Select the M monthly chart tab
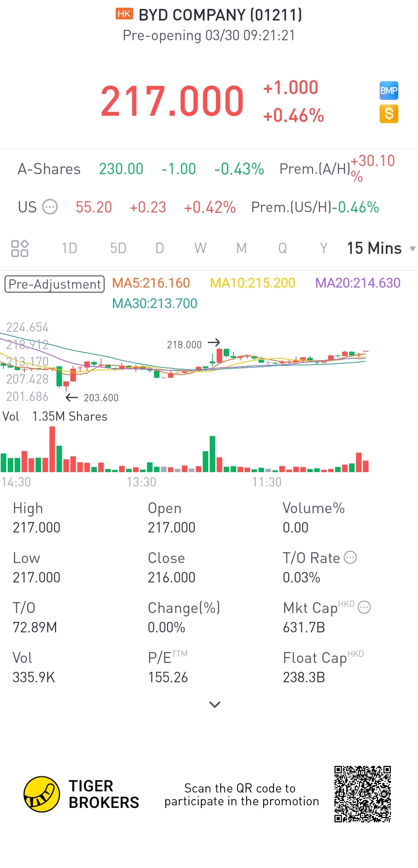 click(x=242, y=248)
